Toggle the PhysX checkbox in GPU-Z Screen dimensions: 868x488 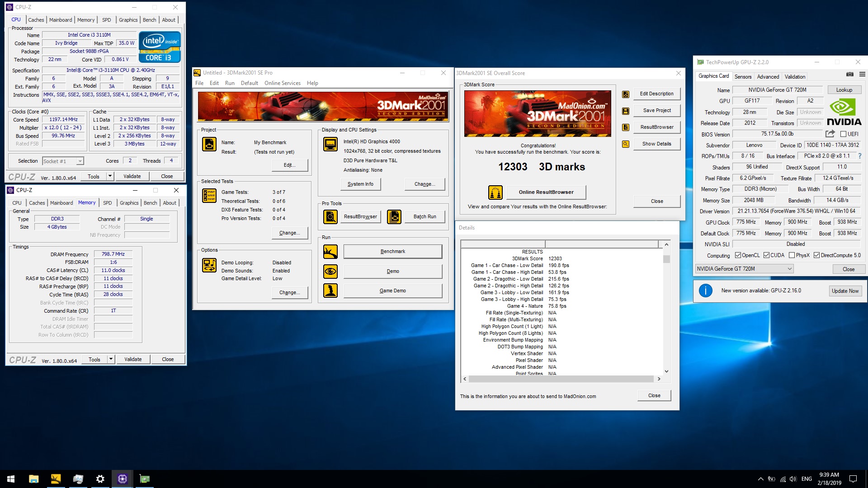click(x=792, y=255)
